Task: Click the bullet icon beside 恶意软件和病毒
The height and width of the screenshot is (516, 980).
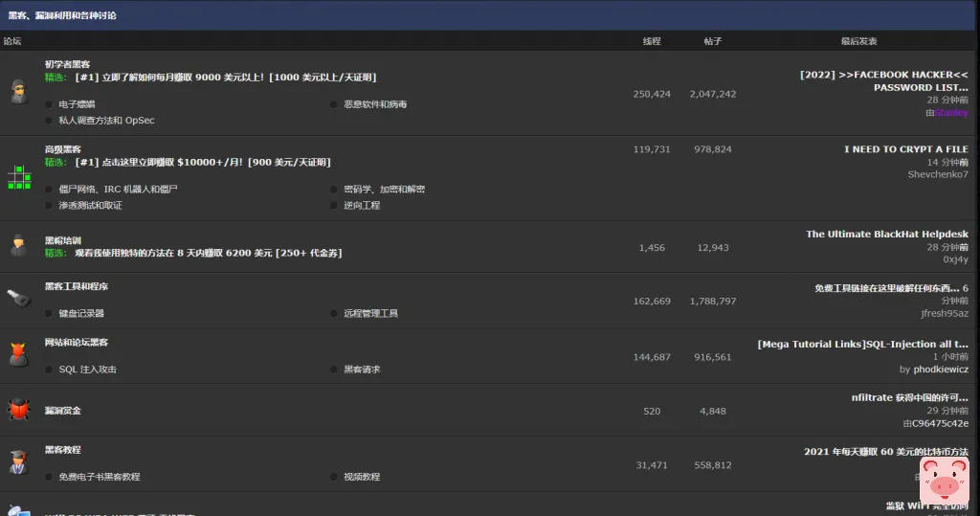Action: pos(334,104)
